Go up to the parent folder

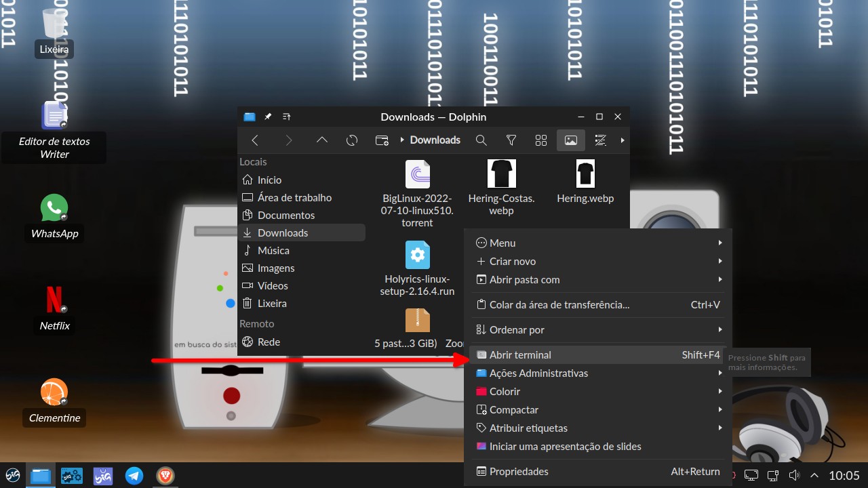click(x=322, y=140)
